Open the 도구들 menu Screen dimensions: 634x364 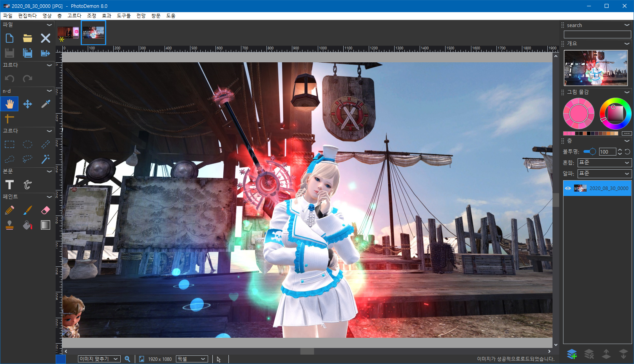click(x=124, y=16)
